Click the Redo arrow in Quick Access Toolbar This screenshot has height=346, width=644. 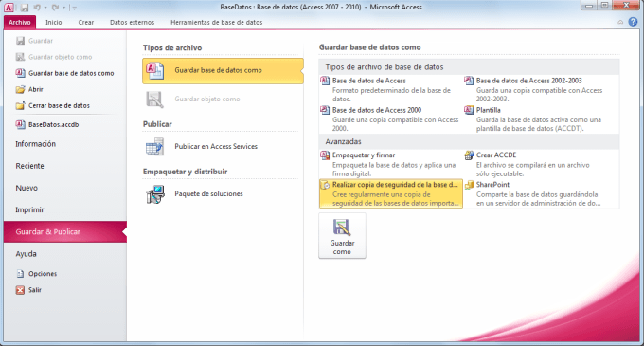pyautogui.click(x=56, y=8)
